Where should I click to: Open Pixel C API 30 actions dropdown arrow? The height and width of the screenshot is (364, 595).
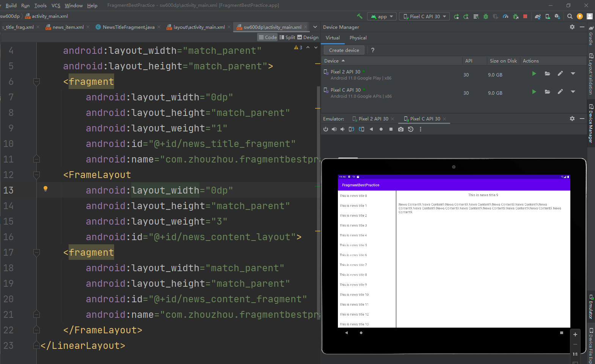pyautogui.click(x=573, y=92)
